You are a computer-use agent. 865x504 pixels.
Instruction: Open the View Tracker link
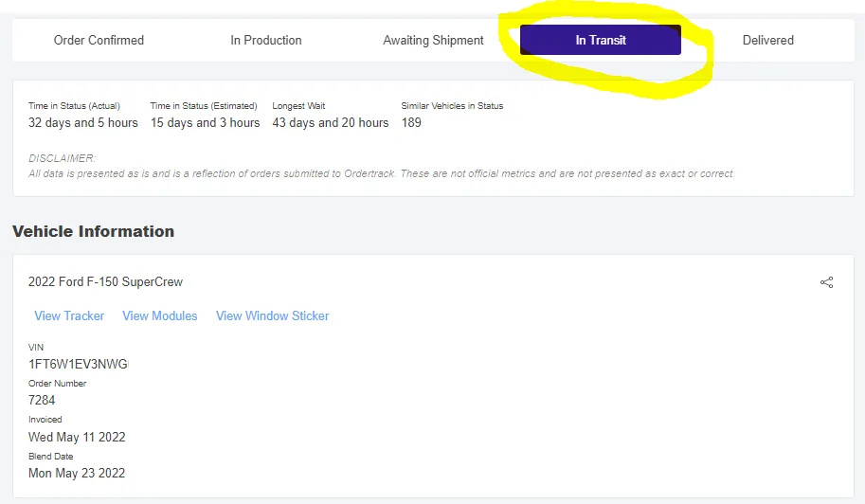pos(69,315)
